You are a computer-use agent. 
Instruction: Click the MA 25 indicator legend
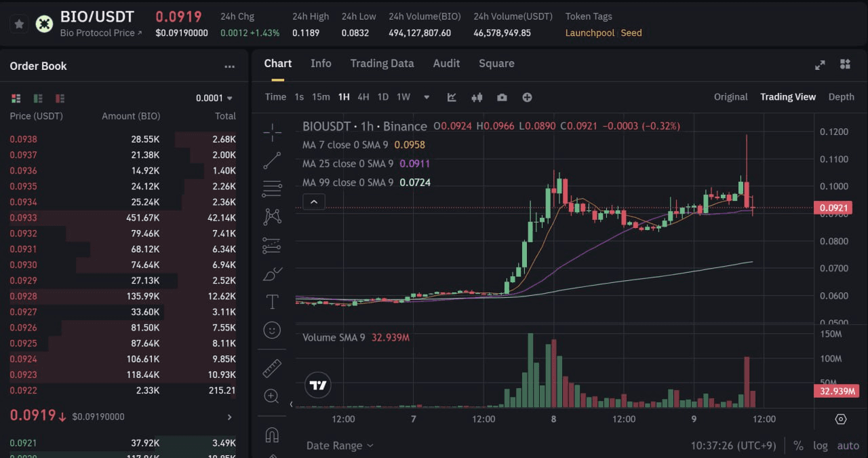coord(366,164)
